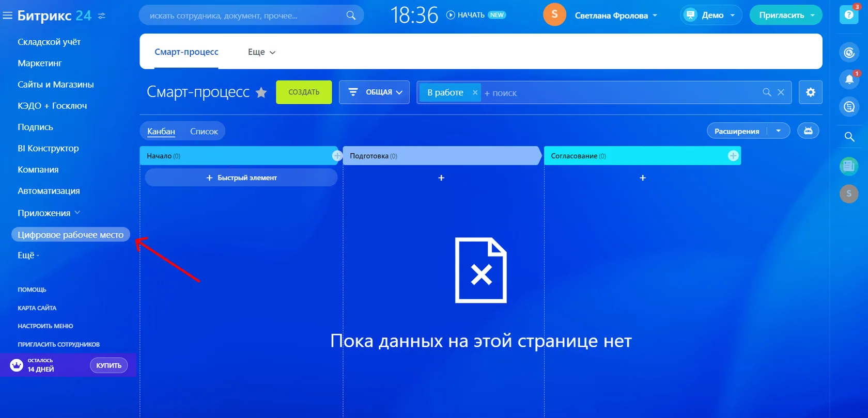The height and width of the screenshot is (418, 868).
Task: Add a stage after Начало with its plus icon
Action: pyautogui.click(x=337, y=155)
